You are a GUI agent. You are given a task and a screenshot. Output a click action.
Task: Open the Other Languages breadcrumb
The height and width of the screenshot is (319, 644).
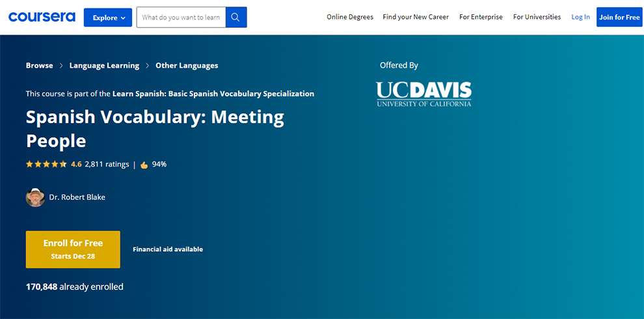187,65
